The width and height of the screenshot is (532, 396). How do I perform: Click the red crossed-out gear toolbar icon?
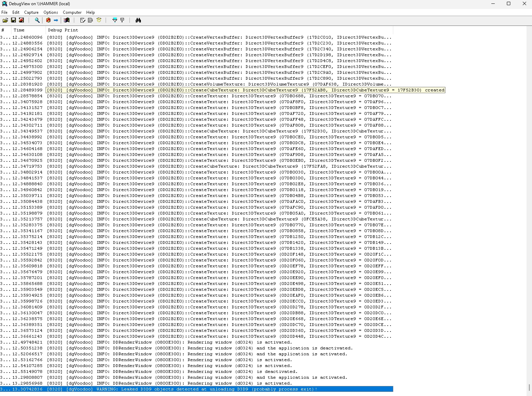tap(48, 20)
